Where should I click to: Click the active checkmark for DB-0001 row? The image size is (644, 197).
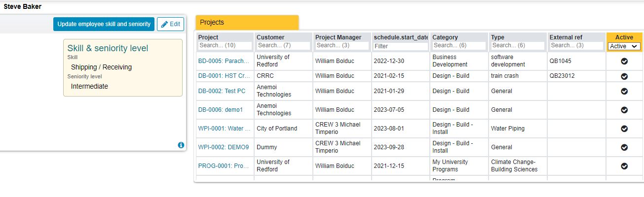(x=624, y=76)
